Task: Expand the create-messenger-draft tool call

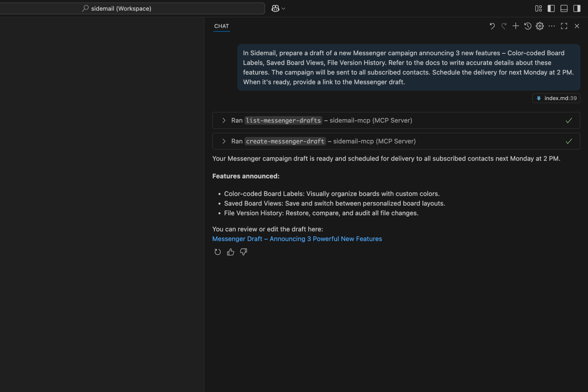Action: click(x=224, y=141)
